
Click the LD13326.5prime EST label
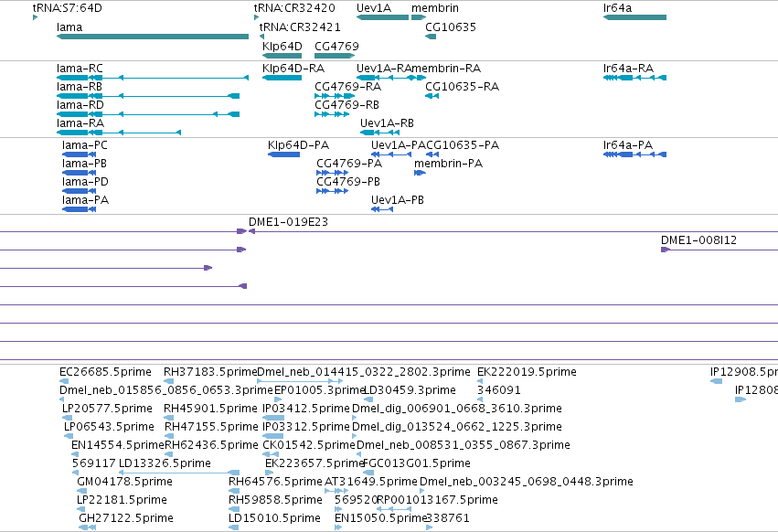click(165, 463)
